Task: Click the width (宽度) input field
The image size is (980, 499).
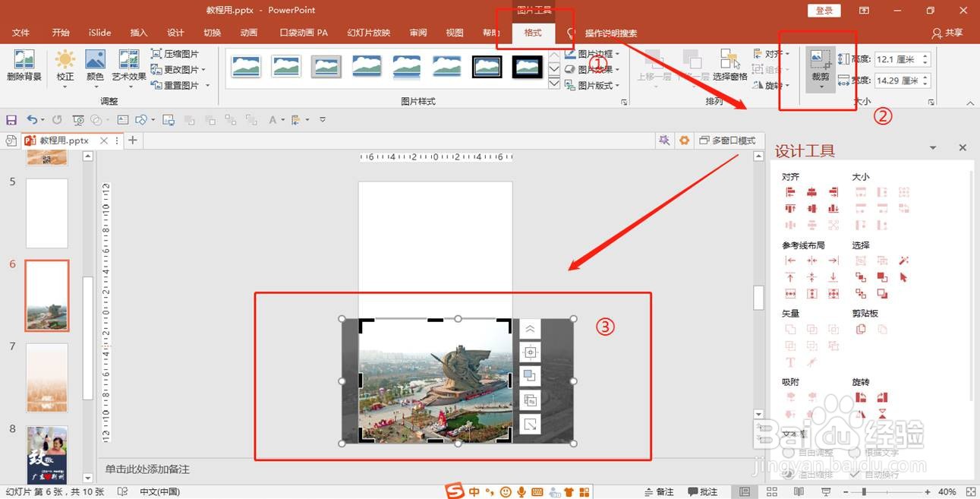Action: pos(896,81)
